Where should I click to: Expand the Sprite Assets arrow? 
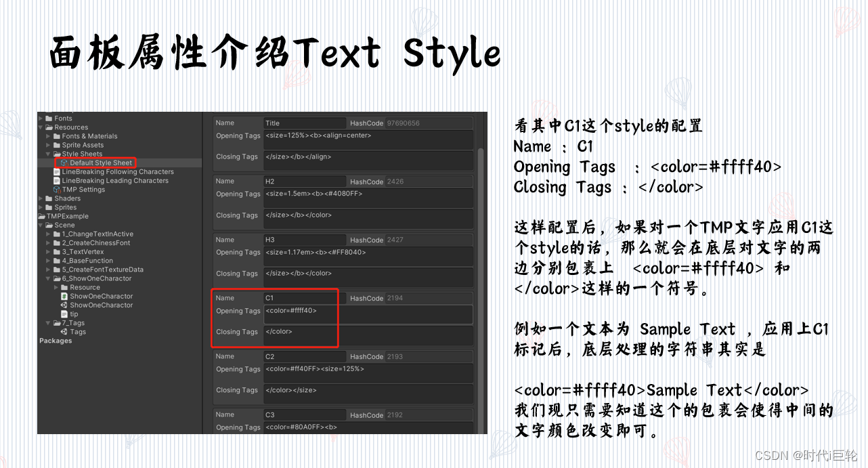(49, 145)
